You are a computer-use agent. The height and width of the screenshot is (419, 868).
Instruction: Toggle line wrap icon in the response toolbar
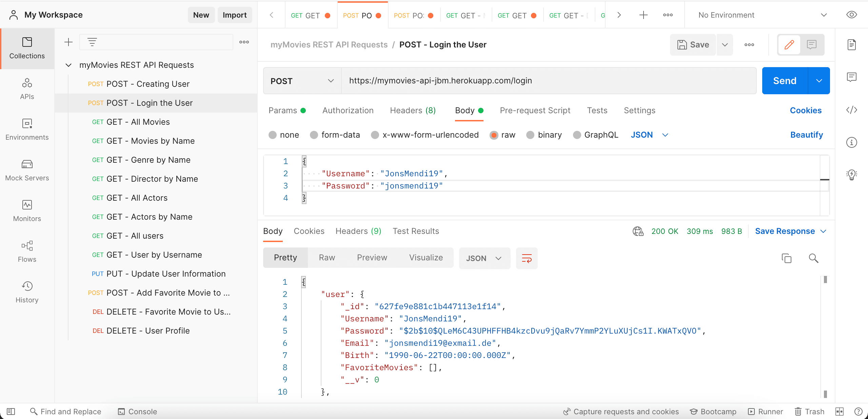[x=527, y=258]
